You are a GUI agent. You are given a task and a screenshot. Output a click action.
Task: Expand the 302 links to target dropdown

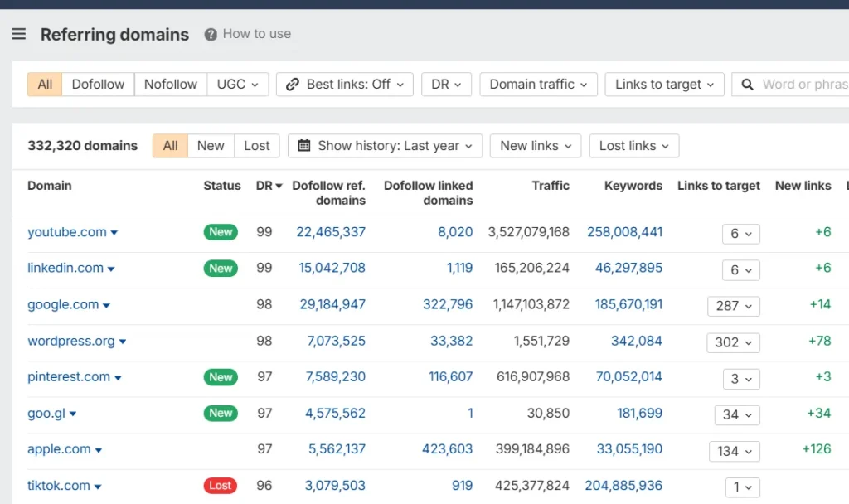[733, 342]
